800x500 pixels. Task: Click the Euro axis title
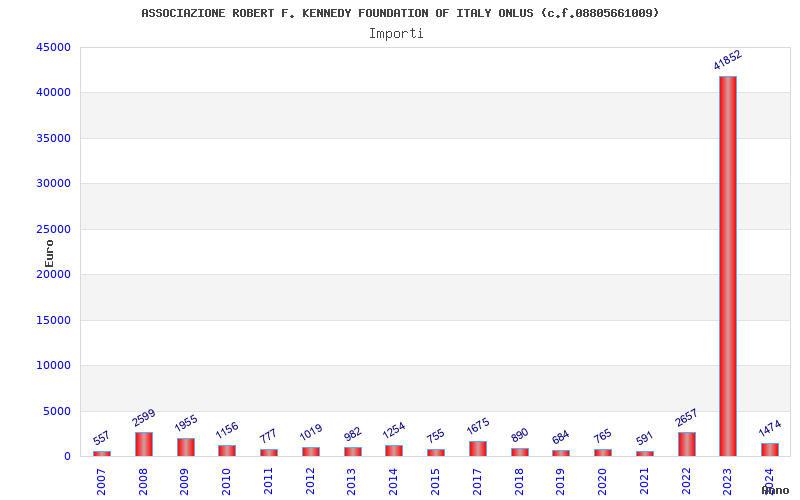coord(49,254)
